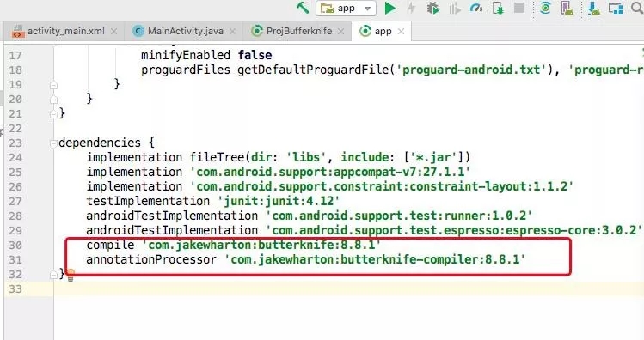The image size is (644, 340).
Task: Click the compile butterknife:8.8.1 string
Action: pyautogui.click(x=261, y=245)
